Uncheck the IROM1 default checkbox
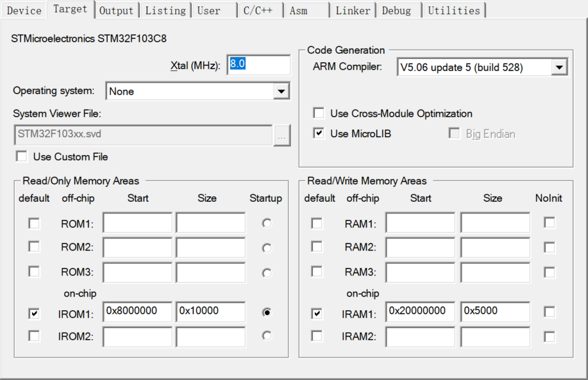Image resolution: width=588 pixels, height=380 pixels. tap(34, 313)
